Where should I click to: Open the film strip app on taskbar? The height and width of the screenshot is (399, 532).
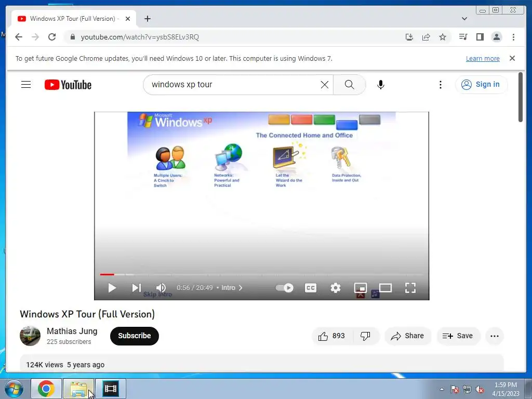pos(111,389)
